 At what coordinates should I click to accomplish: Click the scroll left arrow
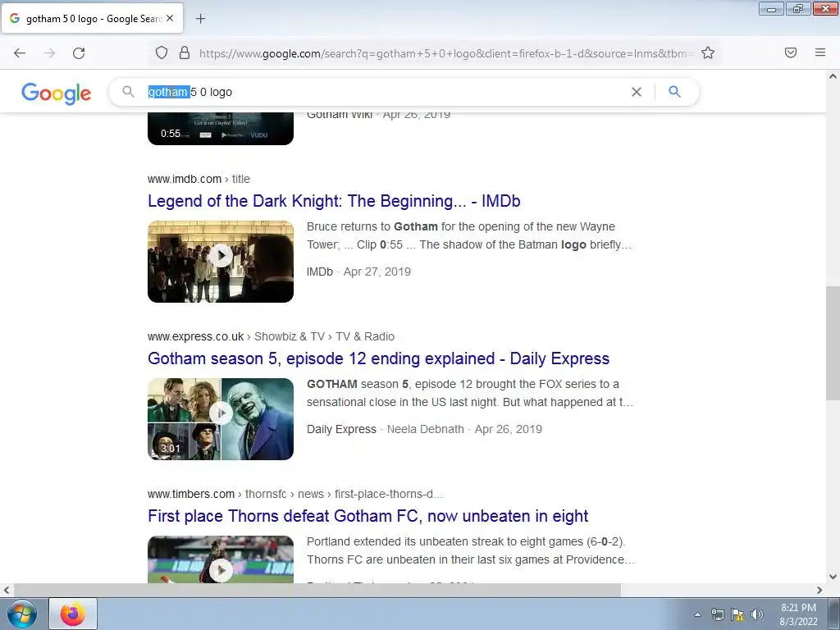[7, 590]
